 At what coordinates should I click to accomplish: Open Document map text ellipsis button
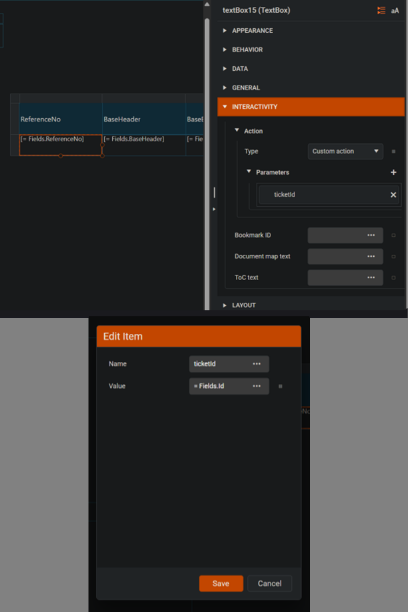pos(371,256)
